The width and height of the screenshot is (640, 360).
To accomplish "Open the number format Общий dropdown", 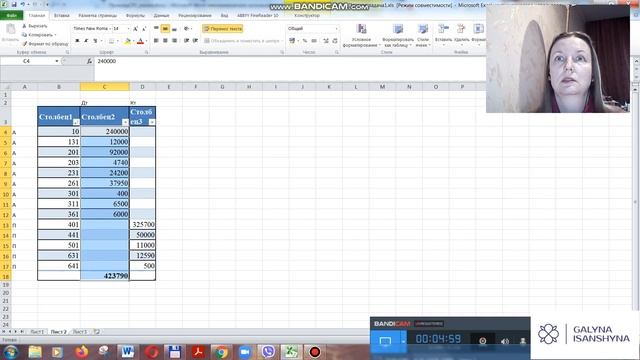I will coord(337,29).
